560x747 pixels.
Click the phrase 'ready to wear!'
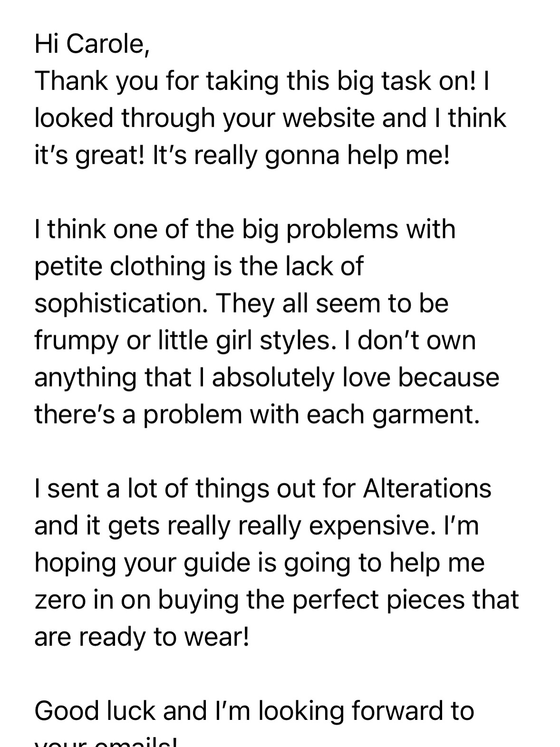click(164, 637)
